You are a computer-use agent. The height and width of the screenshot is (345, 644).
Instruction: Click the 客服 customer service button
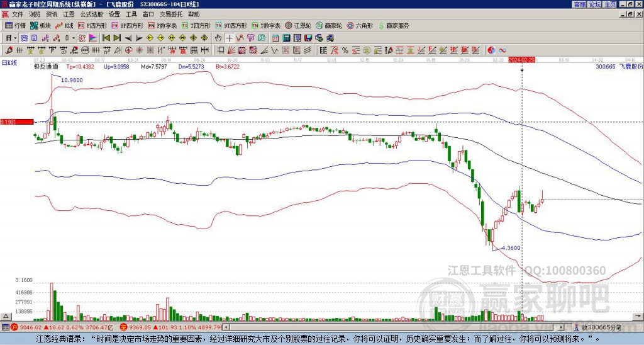tap(580, 4)
